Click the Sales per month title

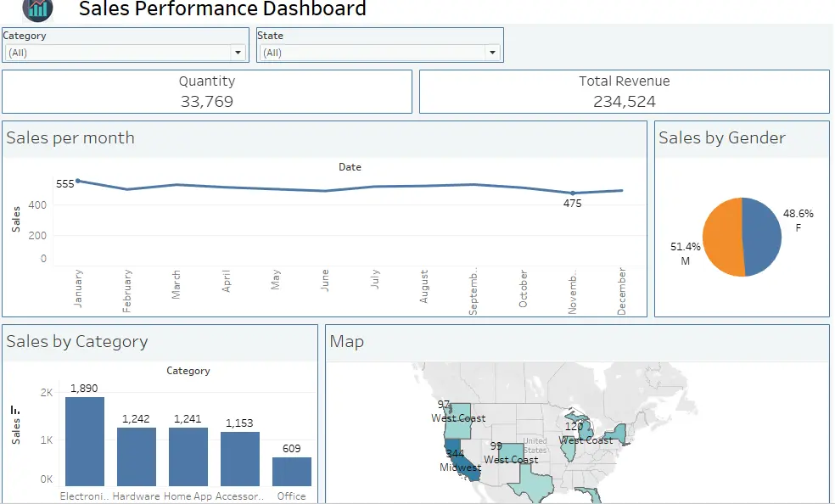(x=70, y=138)
